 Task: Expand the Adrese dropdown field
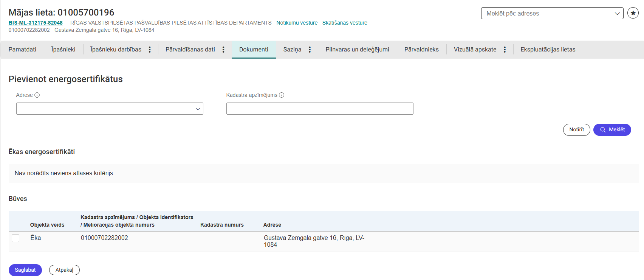[110, 109]
